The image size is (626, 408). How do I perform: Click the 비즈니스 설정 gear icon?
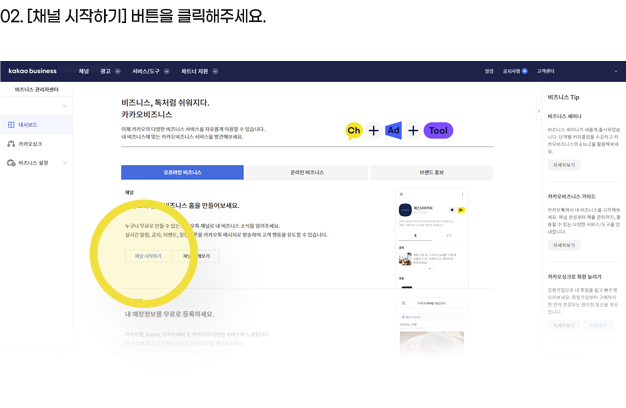click(x=11, y=163)
